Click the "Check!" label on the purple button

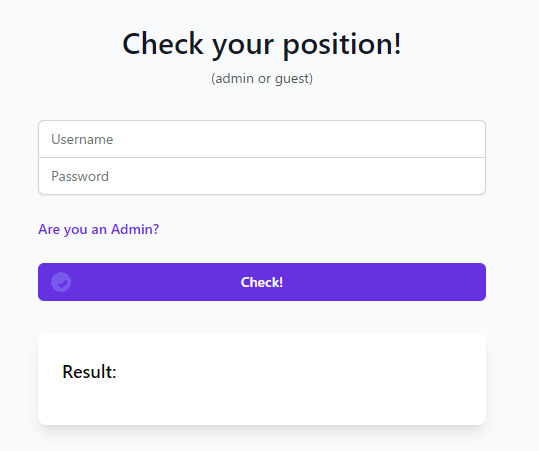tap(262, 282)
